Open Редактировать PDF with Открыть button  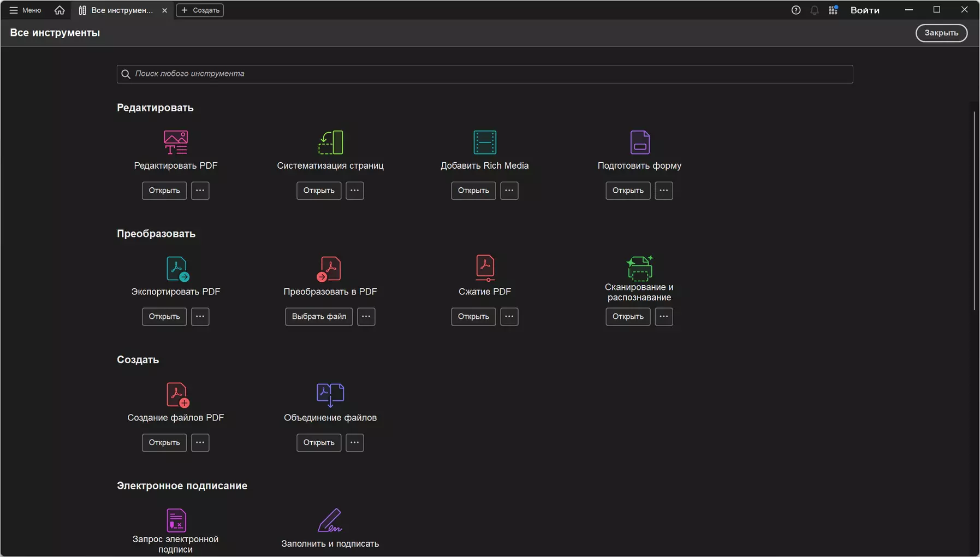[x=164, y=191]
